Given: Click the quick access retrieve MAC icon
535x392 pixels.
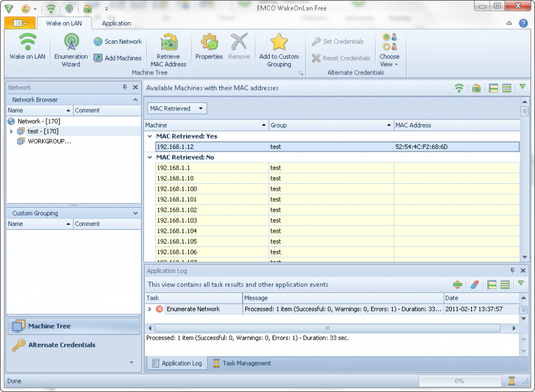Looking at the screenshot, I should (88, 9).
